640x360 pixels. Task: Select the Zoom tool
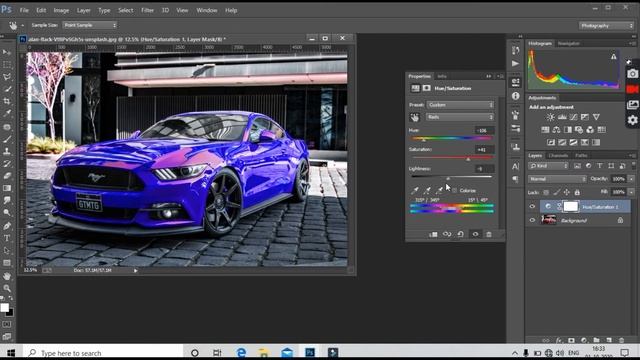[x=7, y=289]
